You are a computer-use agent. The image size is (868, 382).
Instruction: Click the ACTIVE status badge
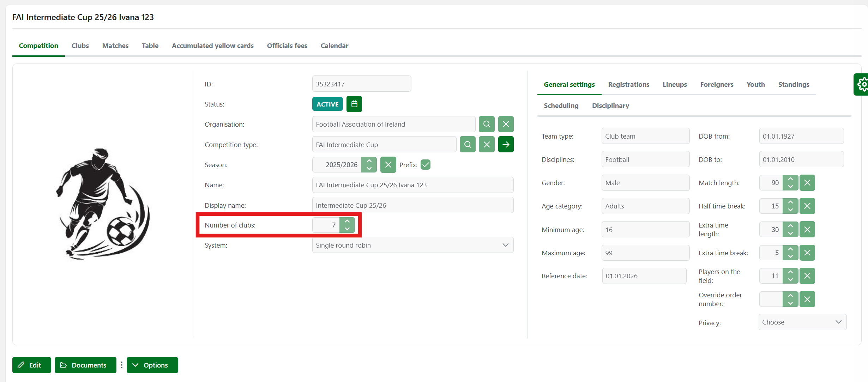(x=327, y=104)
